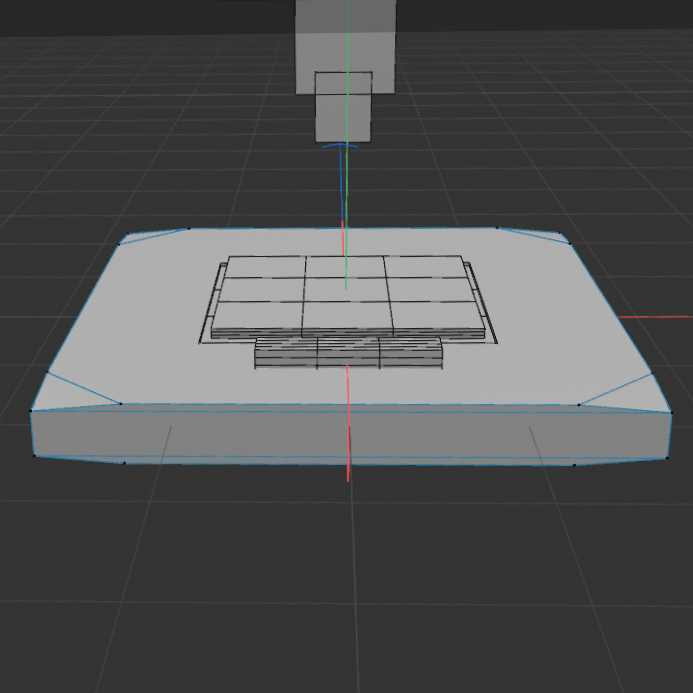693x693 pixels.
Task: Select the top-left cell of the keypad grid
Action: tap(265, 266)
